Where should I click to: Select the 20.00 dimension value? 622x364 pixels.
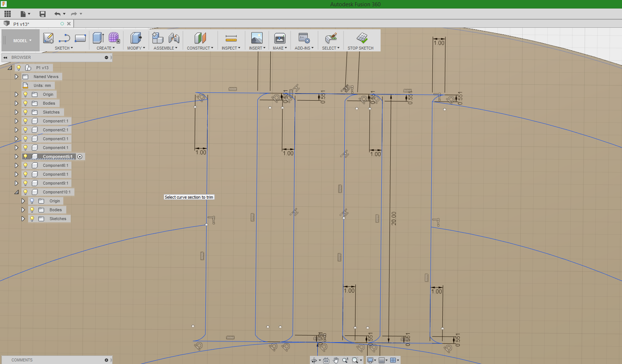click(394, 219)
